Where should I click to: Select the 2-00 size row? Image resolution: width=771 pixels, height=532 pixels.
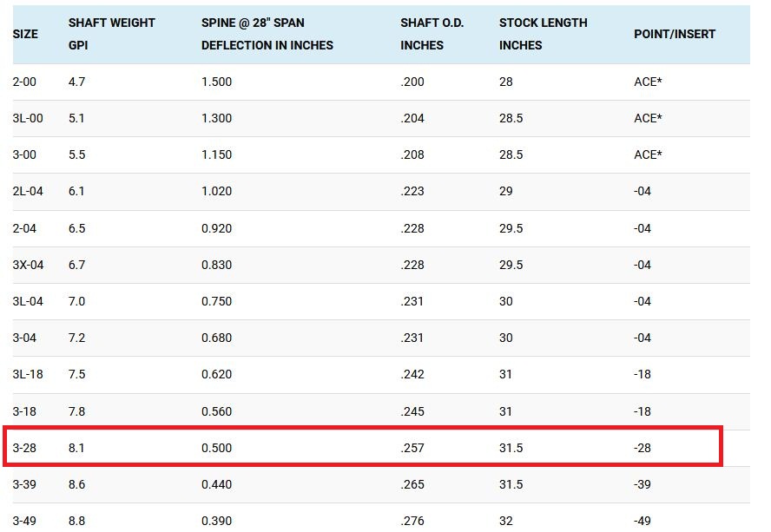pos(25,82)
